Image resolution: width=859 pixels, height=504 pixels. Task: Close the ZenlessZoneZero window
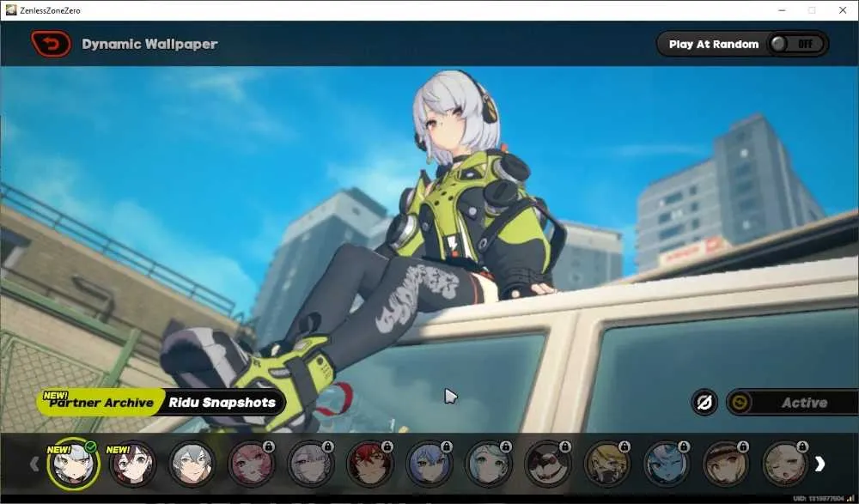point(843,9)
